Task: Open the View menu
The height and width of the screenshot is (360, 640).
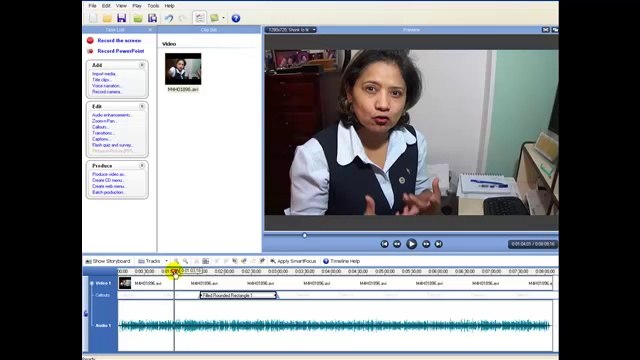Action: click(121, 6)
